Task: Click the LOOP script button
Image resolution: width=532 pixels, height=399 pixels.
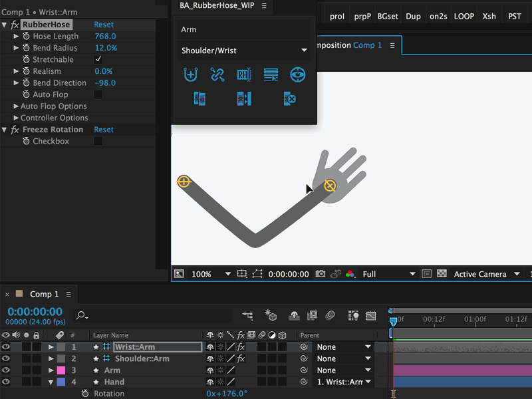Action: (464, 16)
